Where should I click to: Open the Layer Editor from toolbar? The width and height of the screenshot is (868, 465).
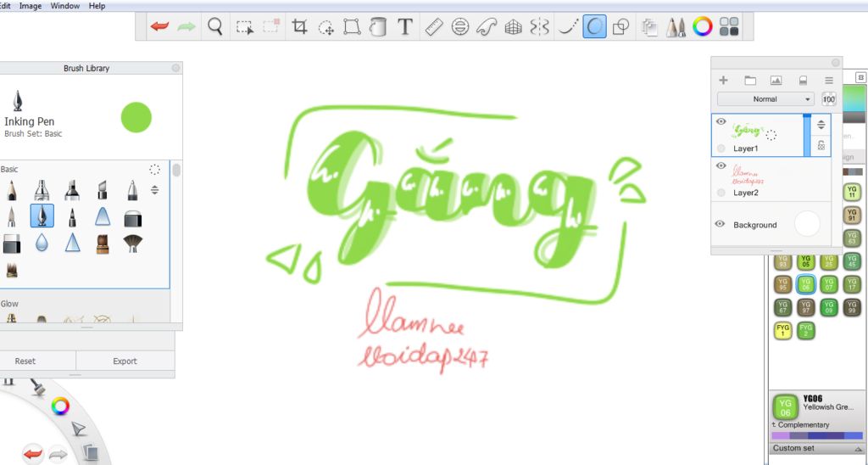(649, 26)
